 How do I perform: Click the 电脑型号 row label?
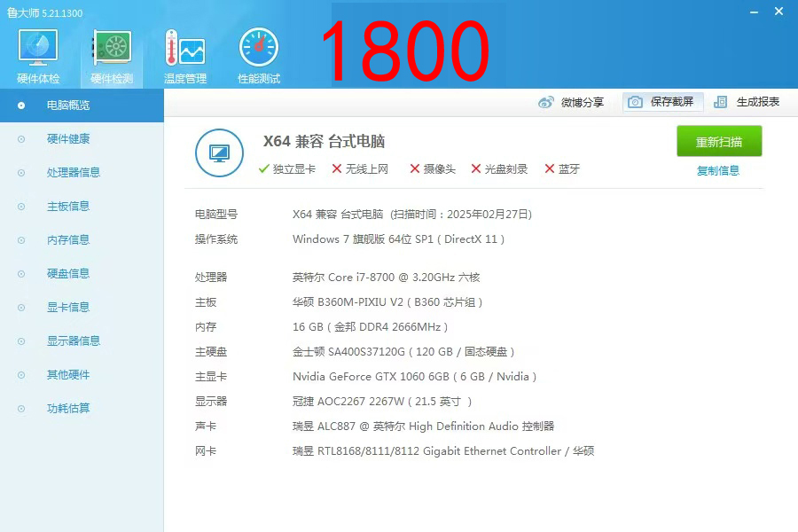[x=215, y=215]
